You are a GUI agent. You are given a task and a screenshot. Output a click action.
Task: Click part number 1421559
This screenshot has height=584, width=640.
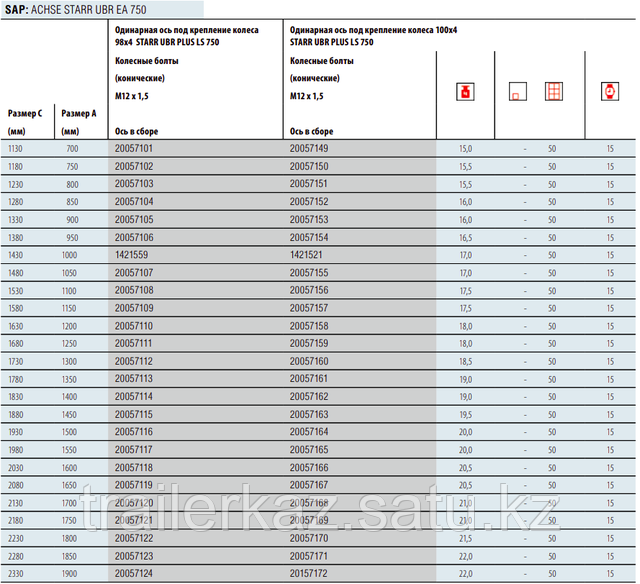pyautogui.click(x=131, y=255)
